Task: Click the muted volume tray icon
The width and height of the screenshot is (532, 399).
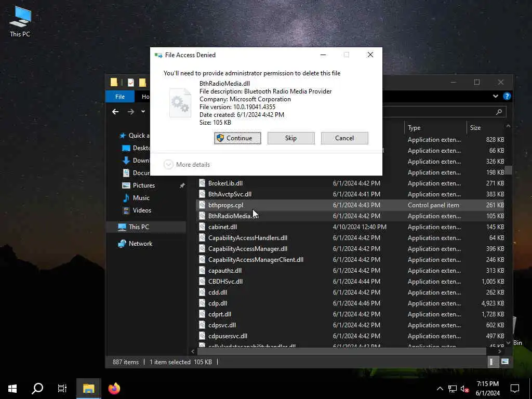Action: (x=464, y=389)
